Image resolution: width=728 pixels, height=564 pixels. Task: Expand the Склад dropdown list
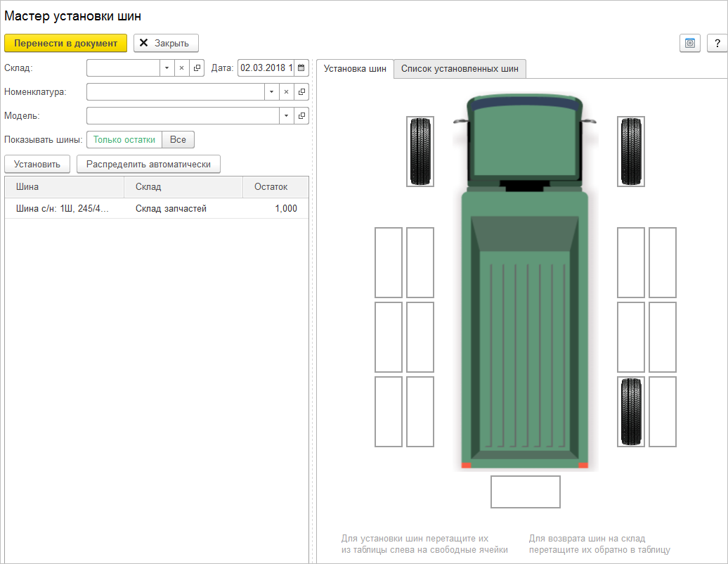[167, 68]
